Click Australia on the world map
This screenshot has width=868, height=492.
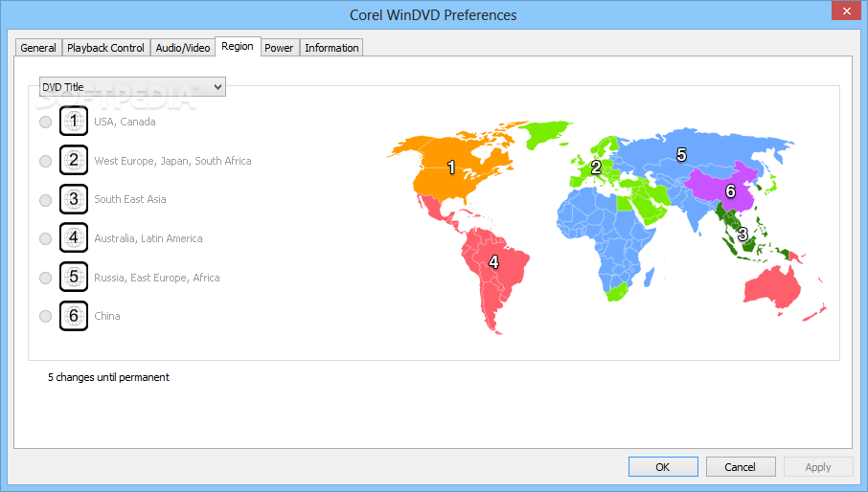pos(772,289)
